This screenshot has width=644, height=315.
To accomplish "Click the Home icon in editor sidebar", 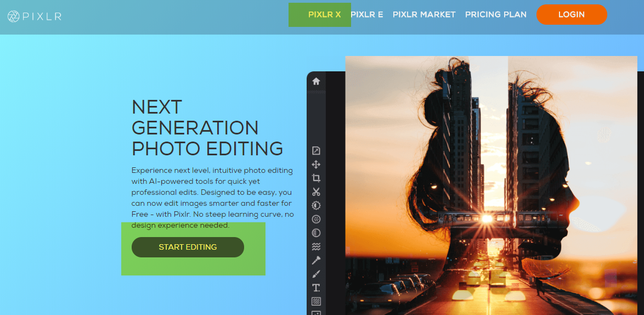I will [x=316, y=81].
